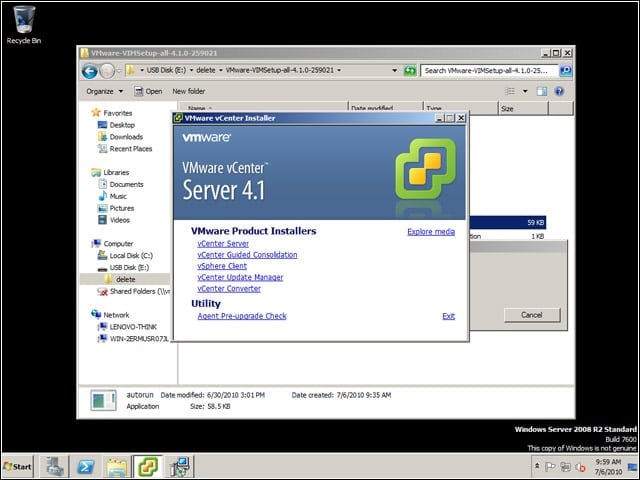Open the Recycle Bin desktop icon
This screenshot has width=640, height=480.
click(24, 24)
